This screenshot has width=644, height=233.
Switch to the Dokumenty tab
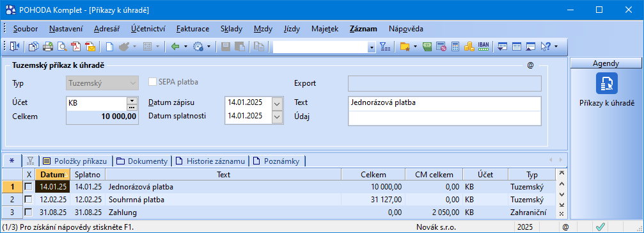click(143, 161)
